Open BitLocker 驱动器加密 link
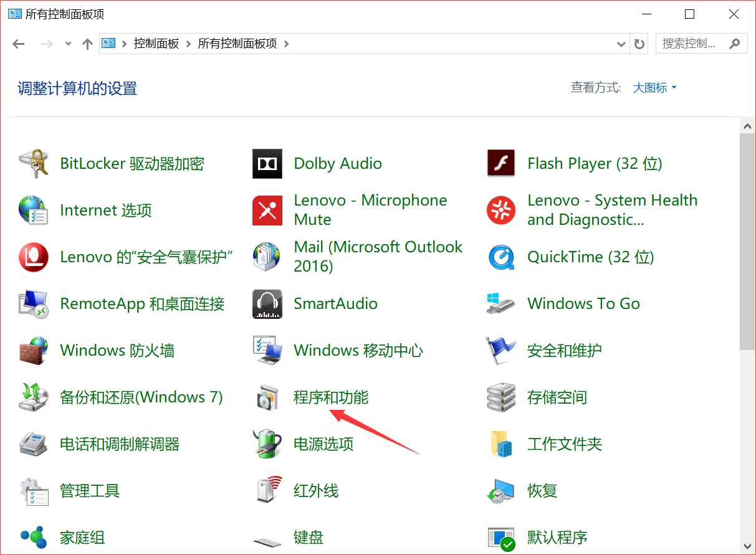The height and width of the screenshot is (555, 756). point(132,164)
